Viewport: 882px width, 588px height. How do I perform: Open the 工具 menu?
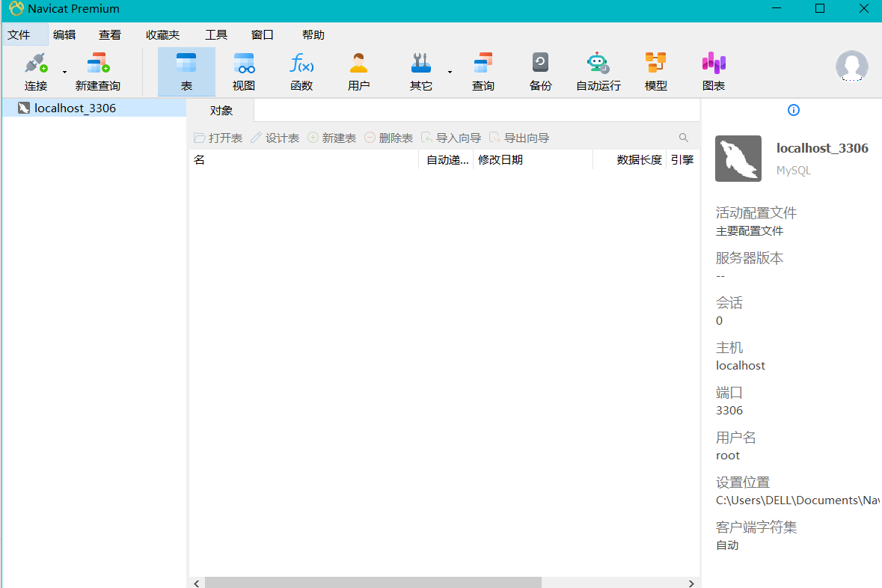[x=216, y=35]
